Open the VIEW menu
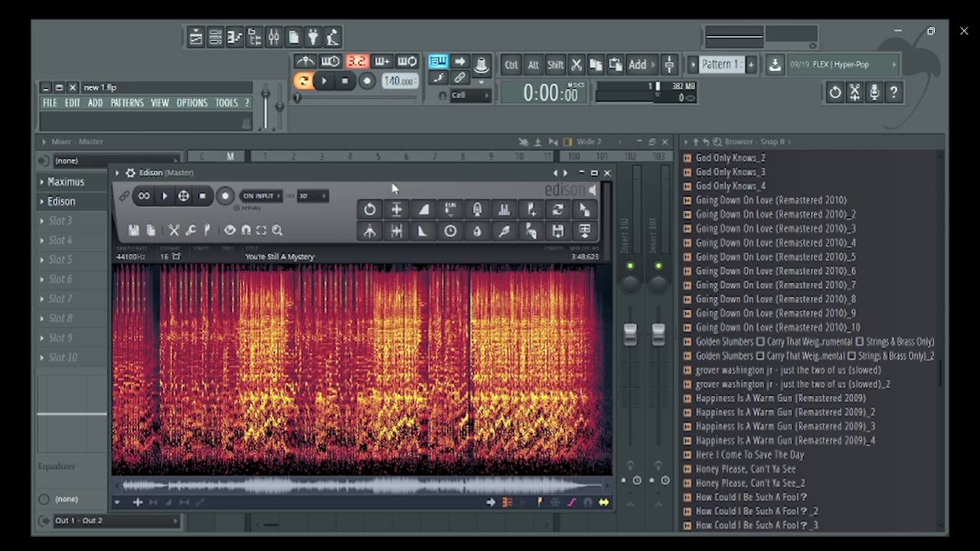Screen dimensions: 980x551 (160, 103)
